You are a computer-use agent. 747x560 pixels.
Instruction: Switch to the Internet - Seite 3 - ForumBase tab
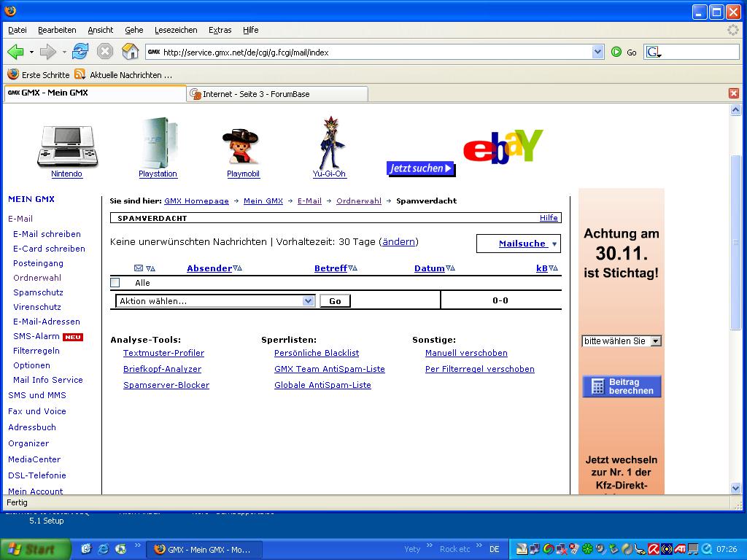pos(277,94)
